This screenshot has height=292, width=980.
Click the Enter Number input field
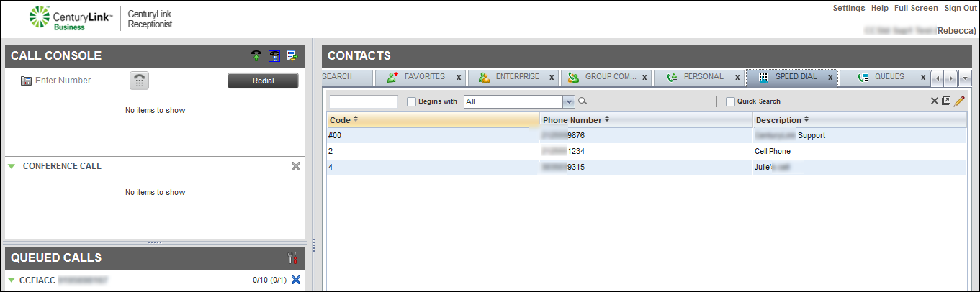click(x=79, y=81)
